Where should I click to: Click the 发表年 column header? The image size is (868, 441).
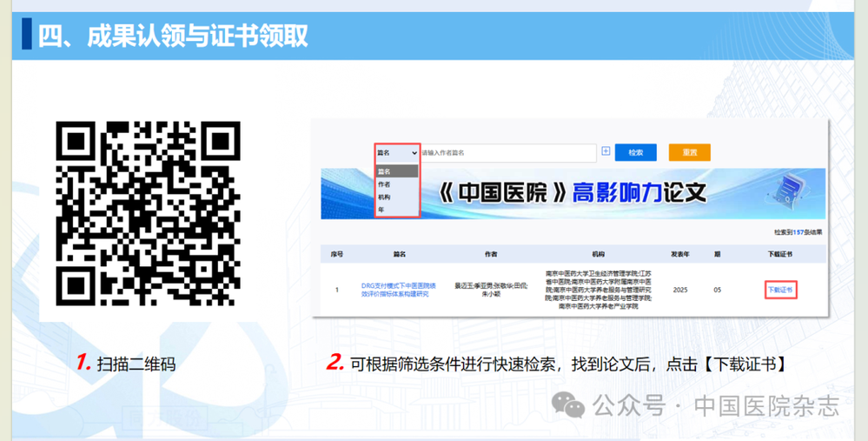pyautogui.click(x=680, y=254)
